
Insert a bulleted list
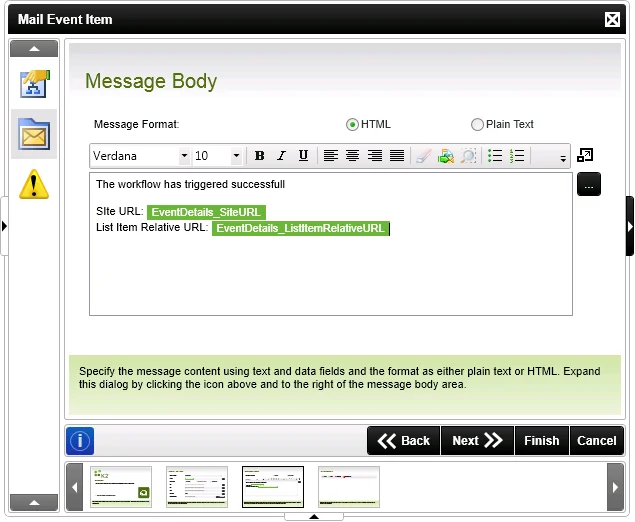[495, 156]
